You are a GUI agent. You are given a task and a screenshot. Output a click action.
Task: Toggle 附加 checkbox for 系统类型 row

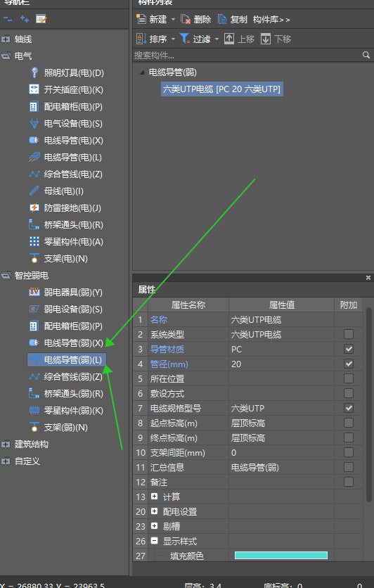(349, 334)
